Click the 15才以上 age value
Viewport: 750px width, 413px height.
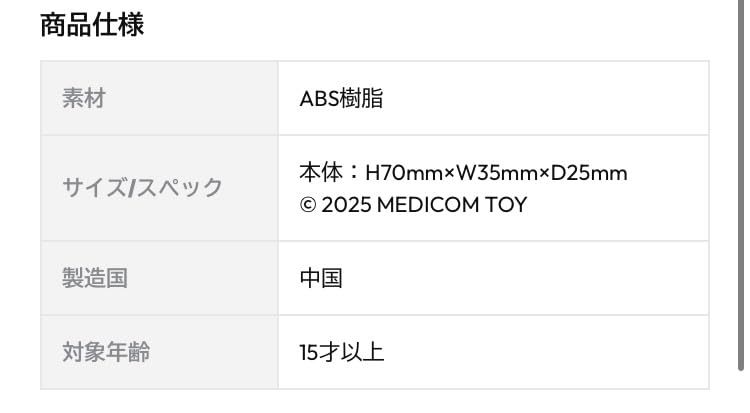tap(342, 352)
